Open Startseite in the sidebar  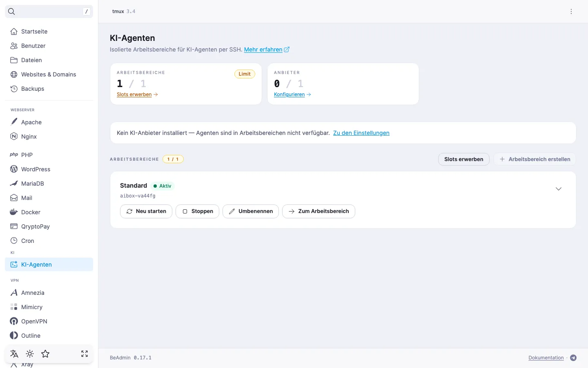[49, 31]
